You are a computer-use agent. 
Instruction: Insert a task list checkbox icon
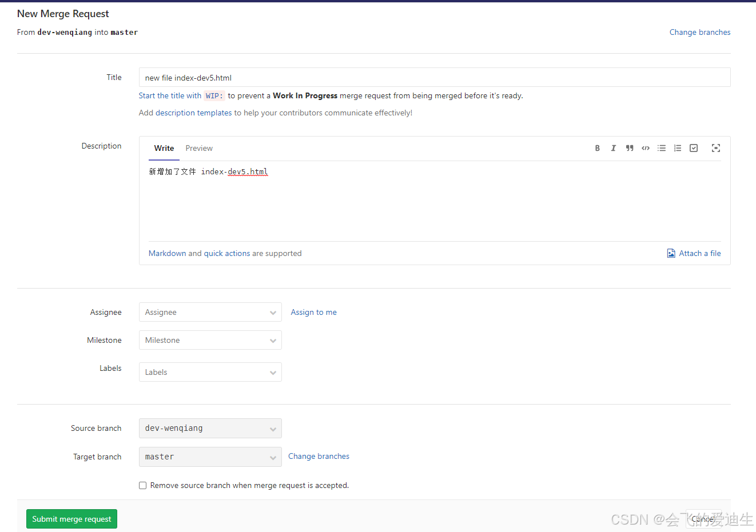[694, 148]
